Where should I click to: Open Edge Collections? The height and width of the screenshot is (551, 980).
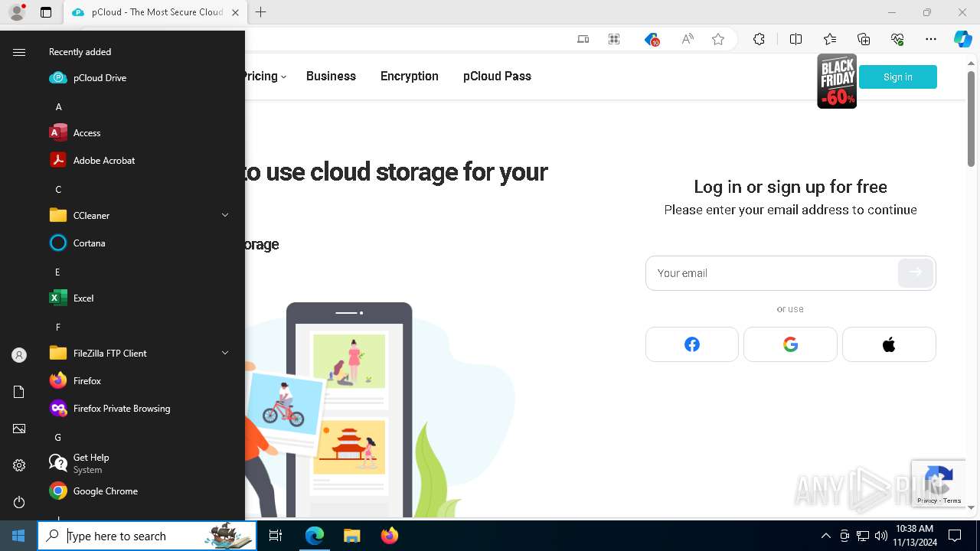864,40
